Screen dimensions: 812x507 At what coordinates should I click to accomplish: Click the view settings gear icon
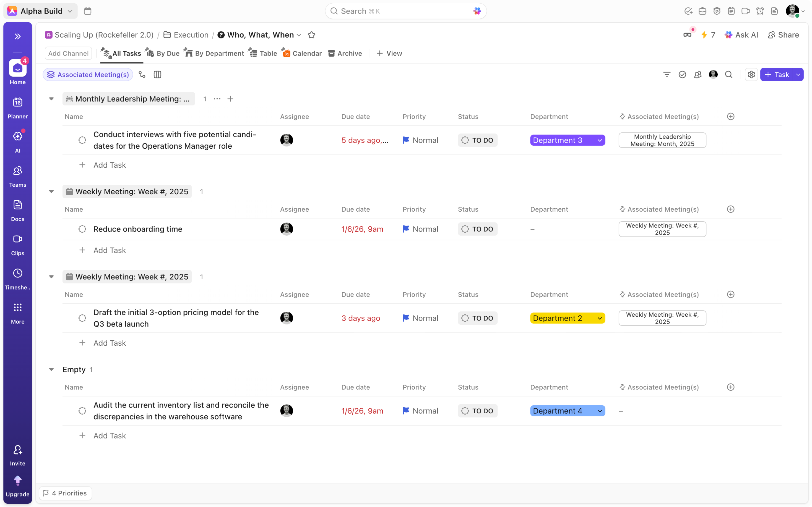tap(751, 74)
